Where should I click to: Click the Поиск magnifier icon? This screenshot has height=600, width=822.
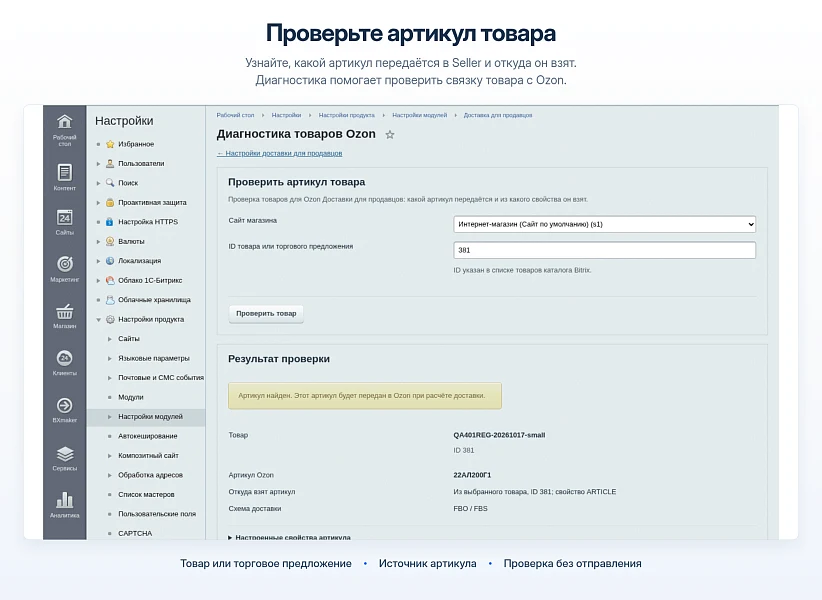coord(110,183)
